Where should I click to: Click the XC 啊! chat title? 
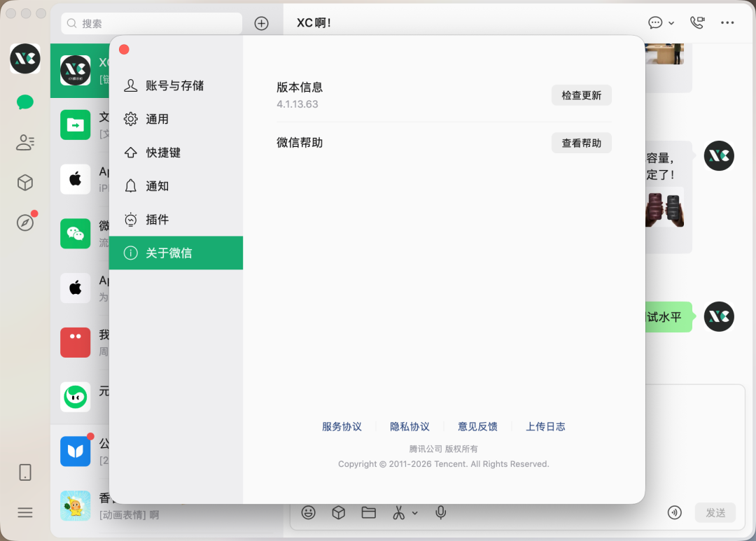[314, 22]
